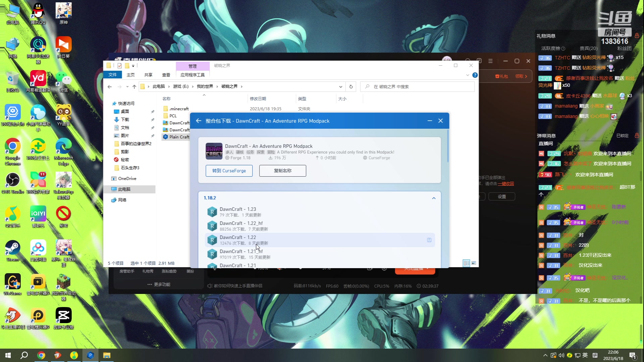Image resolution: width=644 pixels, height=362 pixels.
Task: Click the Settings button in streaming app
Action: [502, 197]
